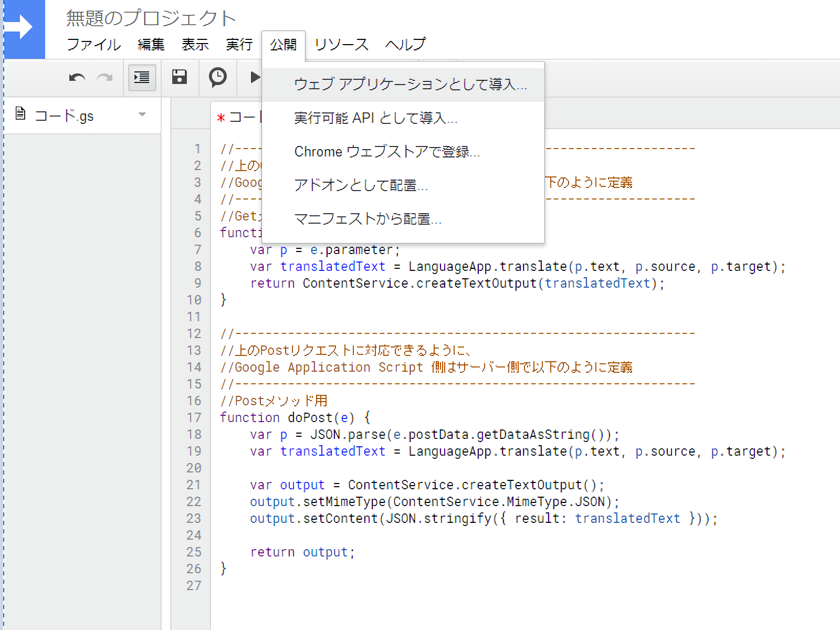Save project with the floppy disk icon
This screenshot has height=630, width=840.
(x=180, y=77)
